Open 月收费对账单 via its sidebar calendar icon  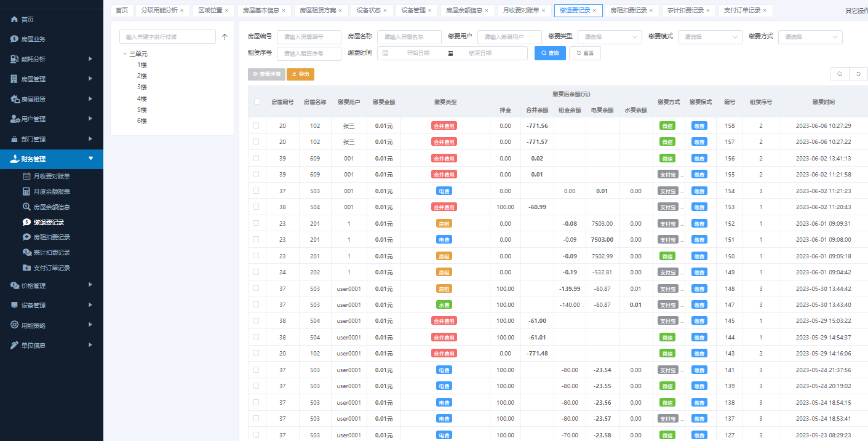[x=26, y=176]
